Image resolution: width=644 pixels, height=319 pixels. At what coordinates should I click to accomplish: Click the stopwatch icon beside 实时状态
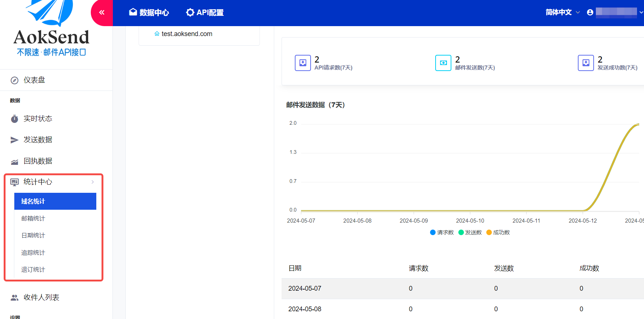tap(15, 119)
